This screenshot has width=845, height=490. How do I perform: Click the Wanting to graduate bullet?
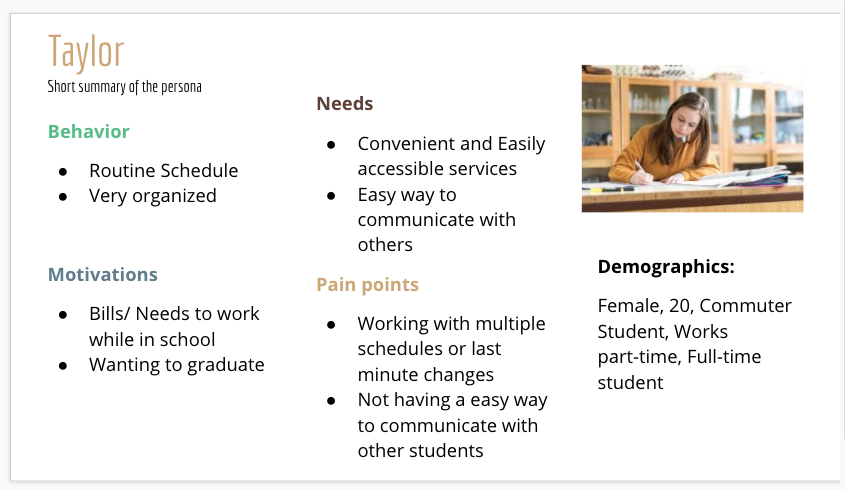coord(177,365)
